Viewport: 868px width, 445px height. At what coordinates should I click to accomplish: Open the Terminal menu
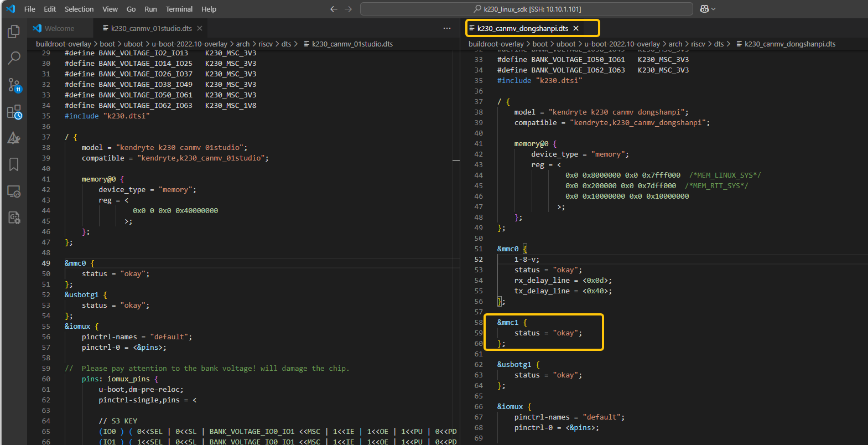point(179,9)
